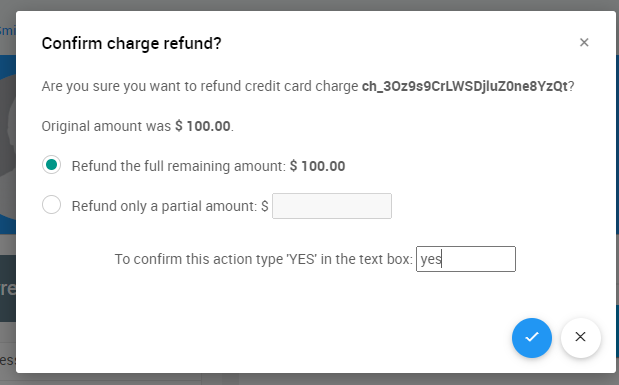Click the blue avatar area behind dialog
The height and width of the screenshot is (385, 619).
point(8,144)
